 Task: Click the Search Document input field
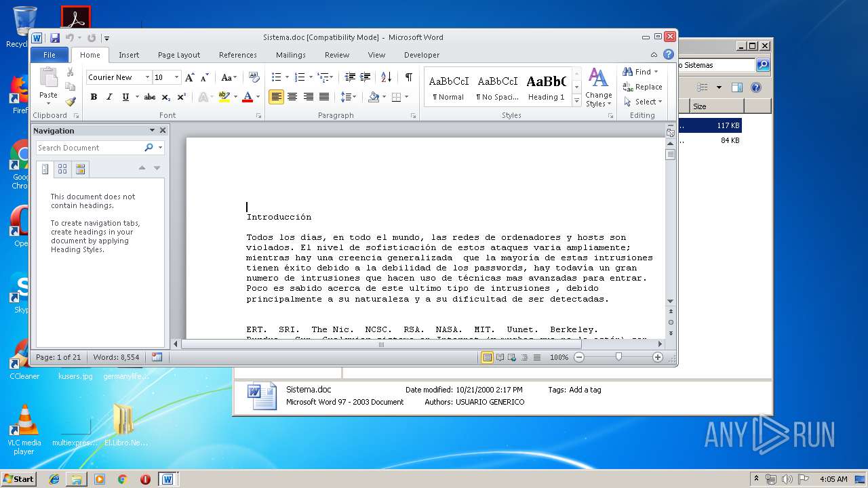[89, 148]
